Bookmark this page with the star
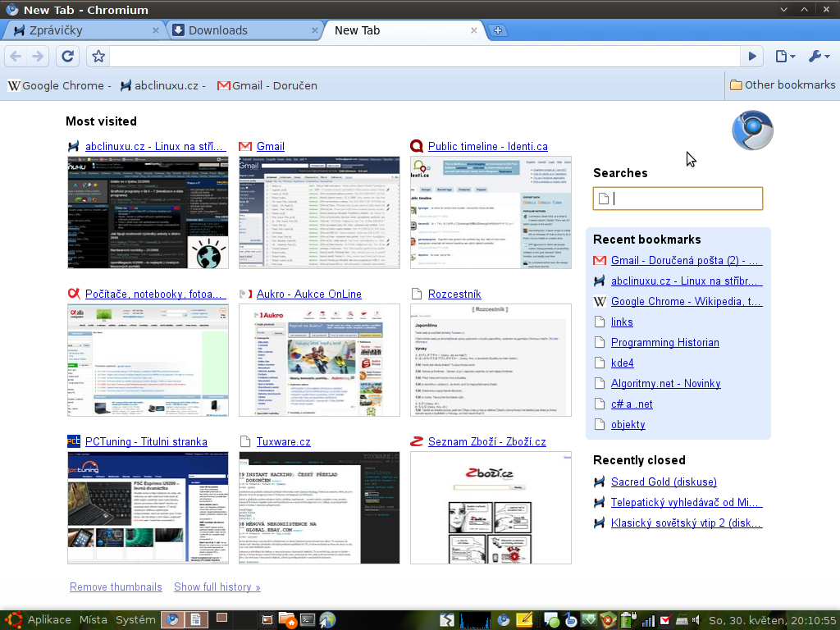The width and height of the screenshot is (840, 630). point(98,57)
